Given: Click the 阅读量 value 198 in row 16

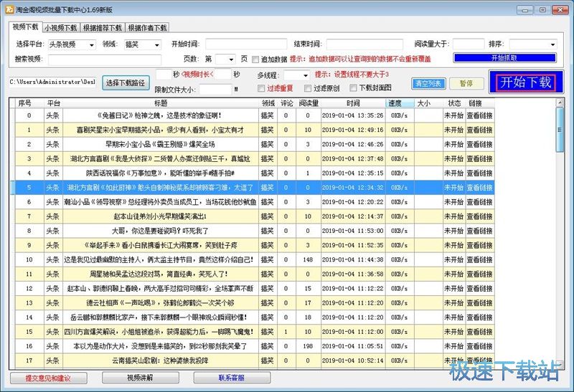Looking at the screenshot, I should [308, 346].
